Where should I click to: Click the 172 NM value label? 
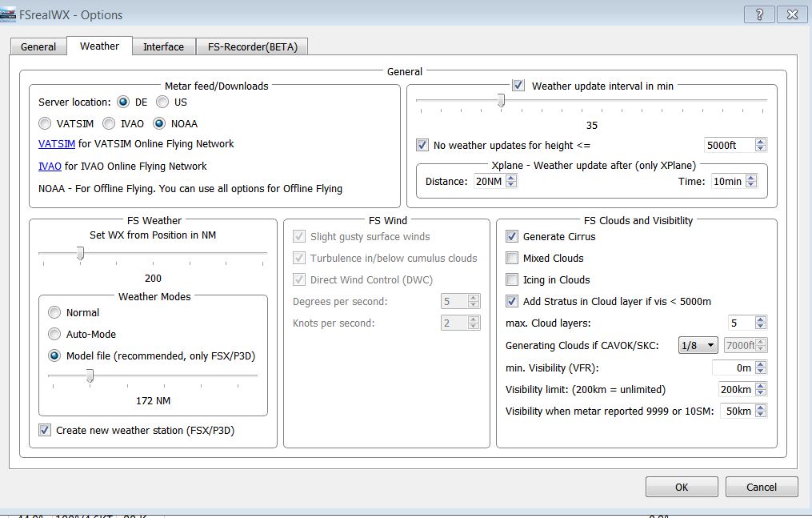tap(153, 400)
